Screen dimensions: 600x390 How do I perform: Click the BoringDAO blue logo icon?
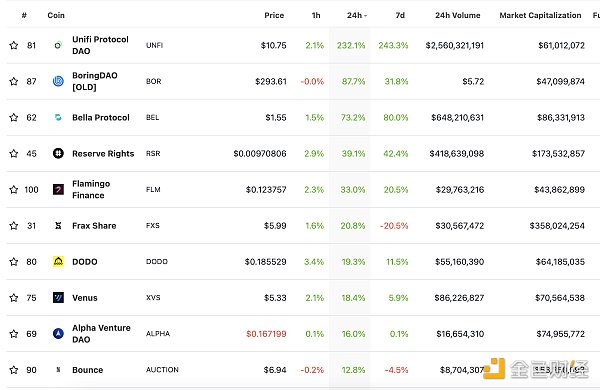[58, 81]
